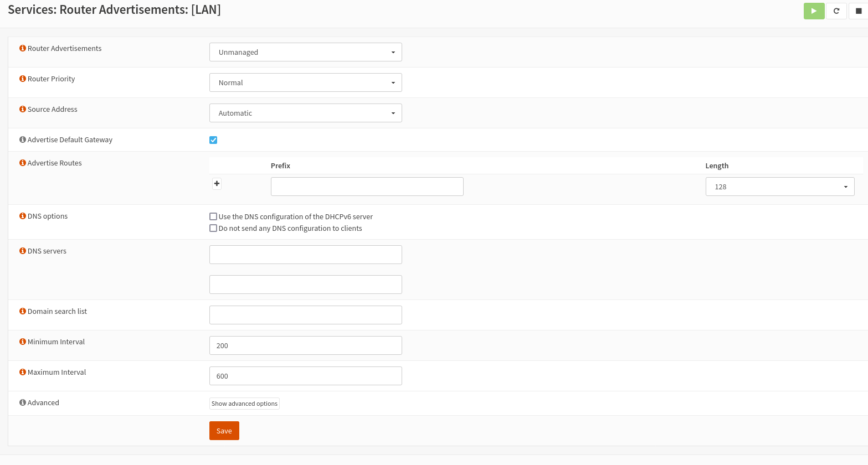Image resolution: width=868 pixels, height=465 pixels.
Task: Click Show advanced options button
Action: (244, 404)
